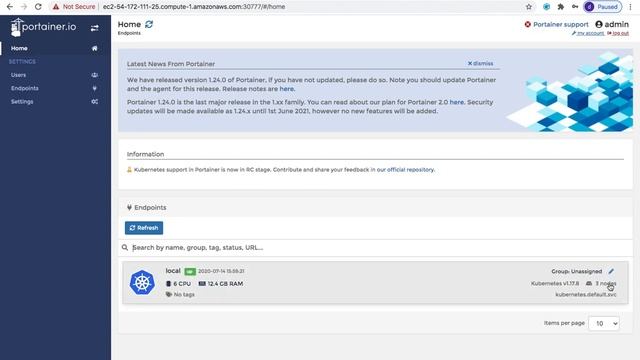
Task: Click the Endpoints plug icon in sidebar
Action: pyautogui.click(x=94, y=88)
